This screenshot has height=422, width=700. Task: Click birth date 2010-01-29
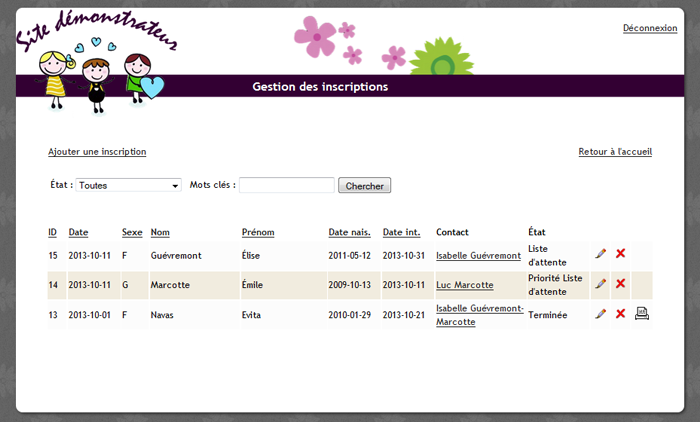[350, 315]
